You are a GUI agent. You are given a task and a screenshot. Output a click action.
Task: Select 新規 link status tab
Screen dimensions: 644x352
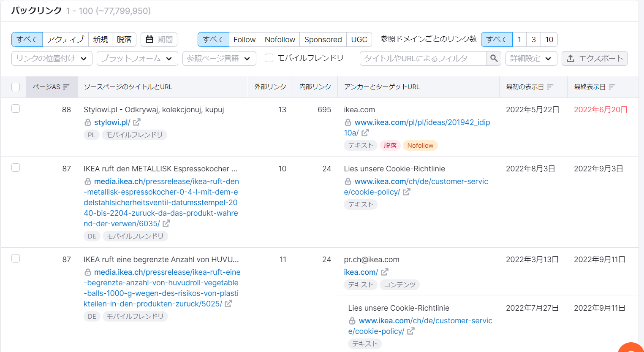(101, 39)
